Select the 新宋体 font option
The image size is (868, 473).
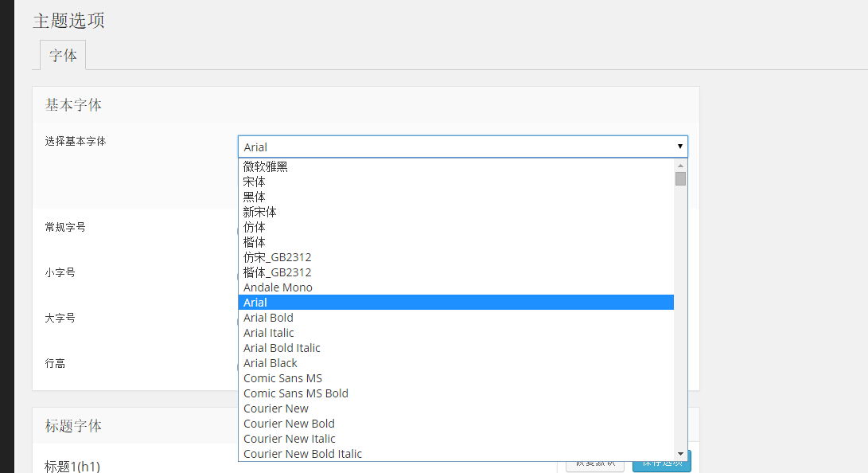260,212
